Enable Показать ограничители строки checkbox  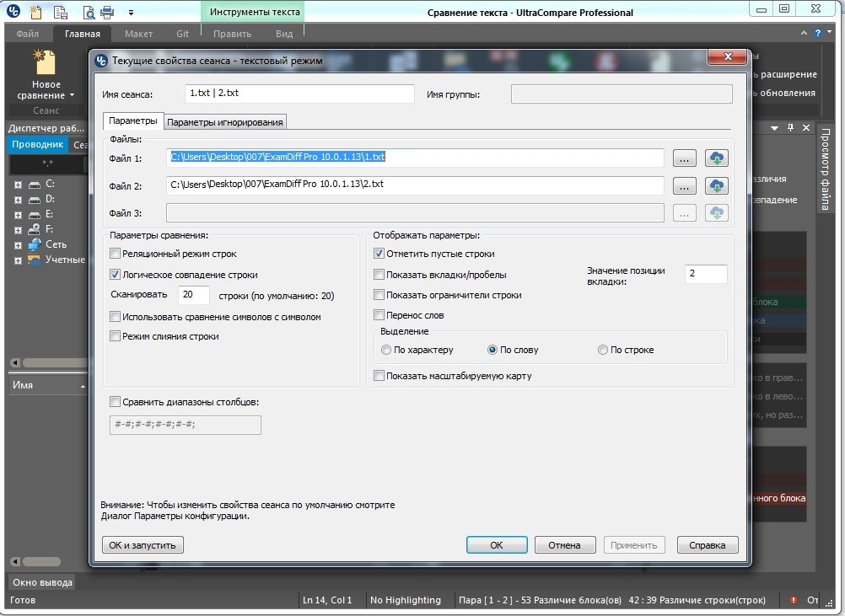[x=379, y=295]
